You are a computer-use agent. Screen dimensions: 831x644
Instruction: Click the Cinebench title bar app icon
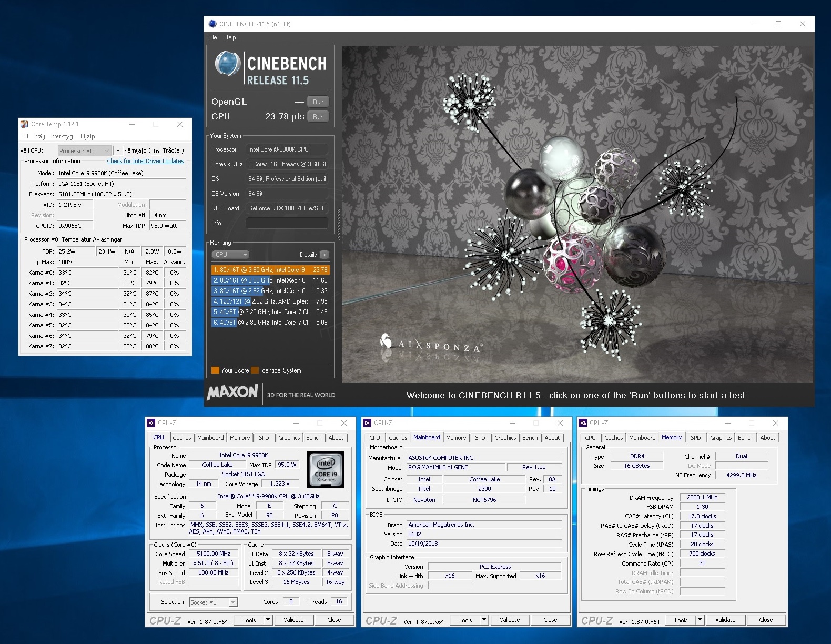click(x=212, y=24)
